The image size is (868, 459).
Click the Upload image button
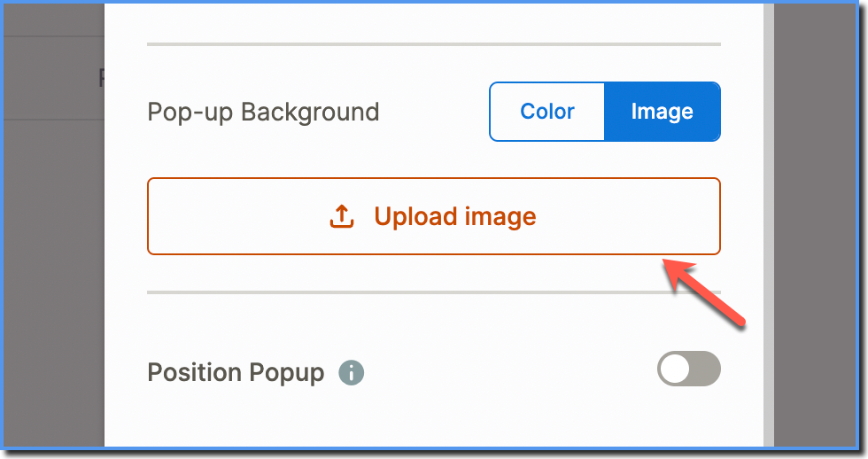[x=434, y=216]
